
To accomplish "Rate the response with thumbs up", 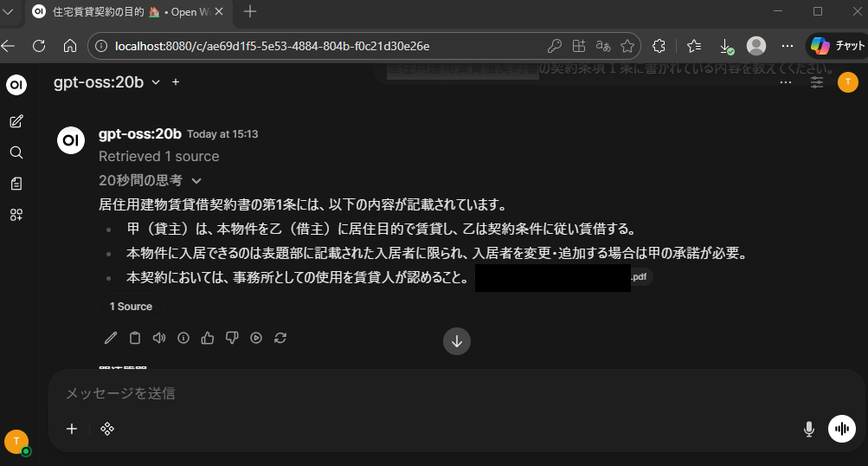I will pyautogui.click(x=208, y=338).
